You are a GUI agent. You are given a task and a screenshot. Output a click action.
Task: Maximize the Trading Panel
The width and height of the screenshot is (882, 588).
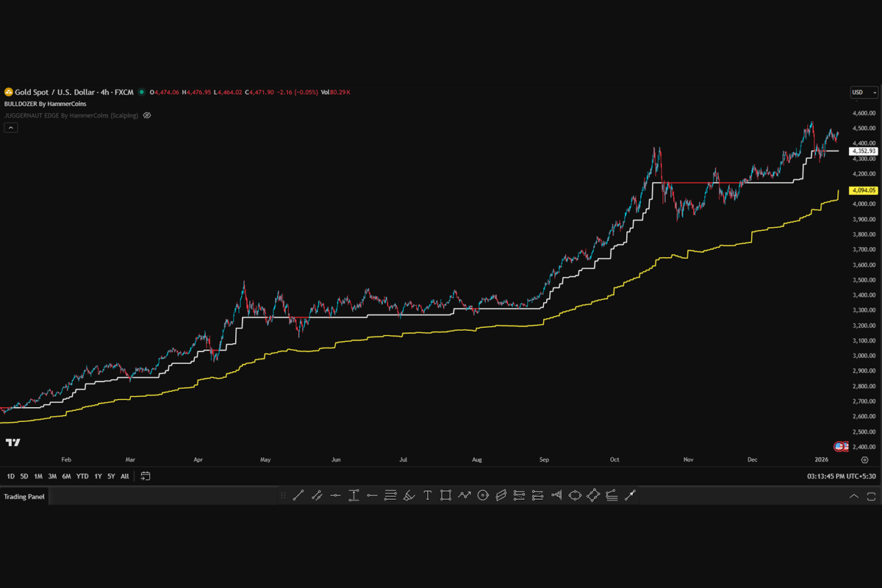coord(871,496)
